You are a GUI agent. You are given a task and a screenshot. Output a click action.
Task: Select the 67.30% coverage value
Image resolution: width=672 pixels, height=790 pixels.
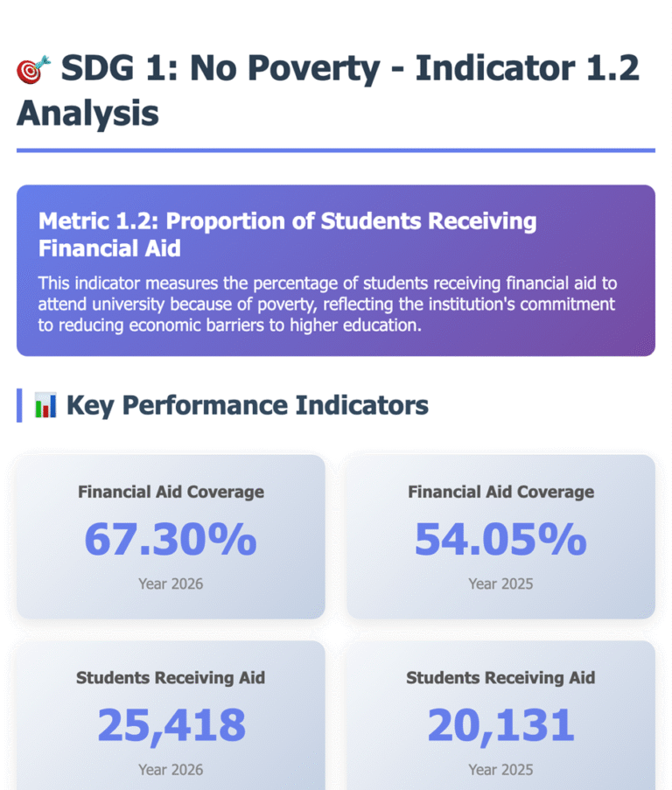(x=171, y=539)
